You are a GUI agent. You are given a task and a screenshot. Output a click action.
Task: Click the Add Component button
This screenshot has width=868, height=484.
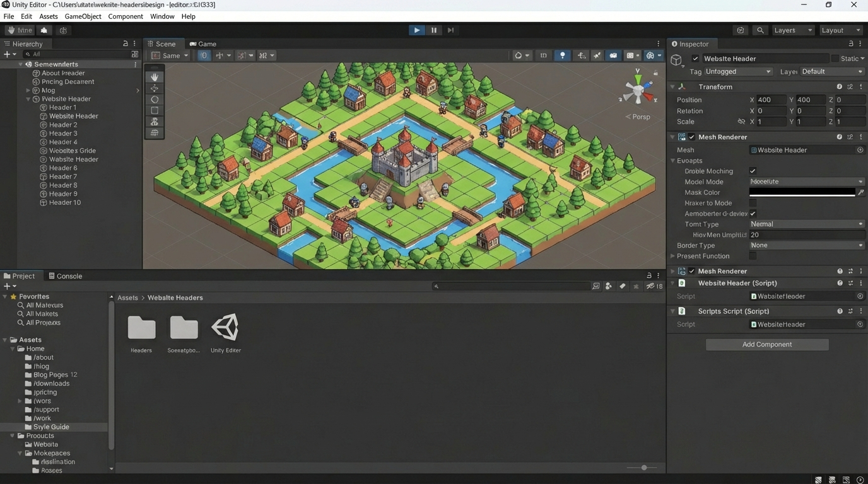coord(766,344)
